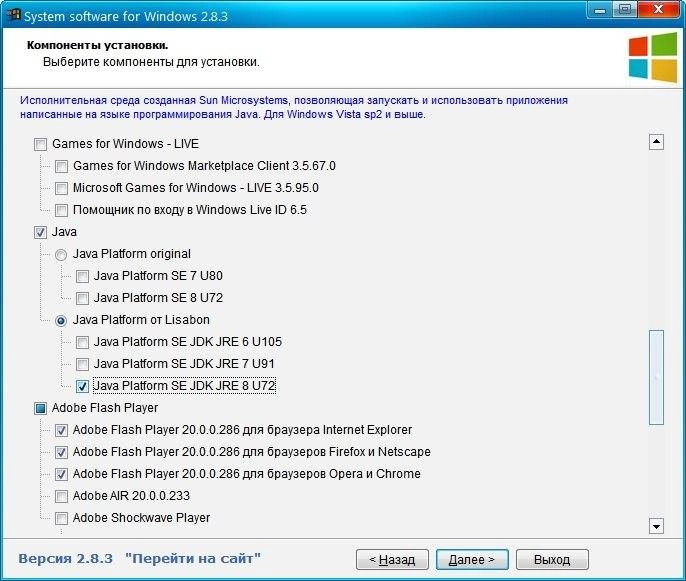Uncheck Flash Player for Opera и Chrome

click(x=61, y=474)
